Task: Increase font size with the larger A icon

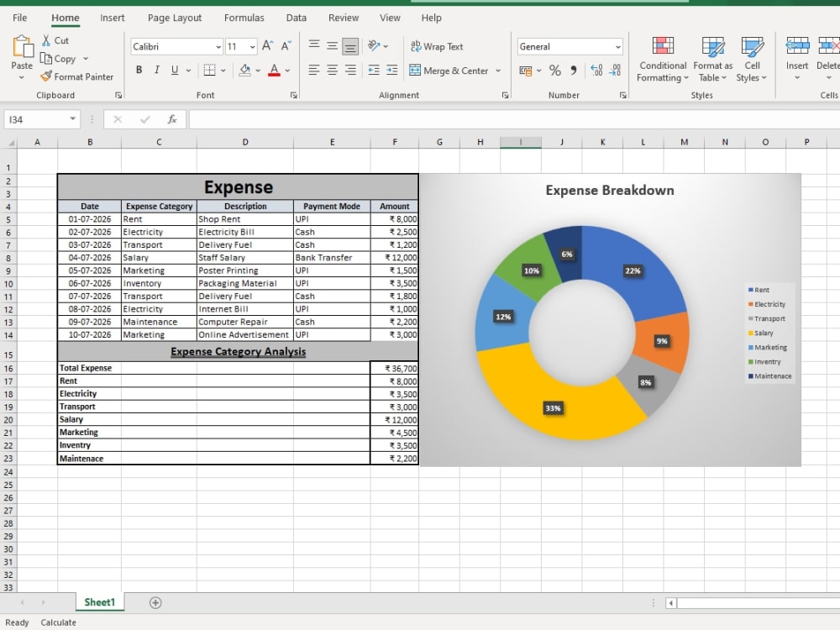Action: point(268,46)
